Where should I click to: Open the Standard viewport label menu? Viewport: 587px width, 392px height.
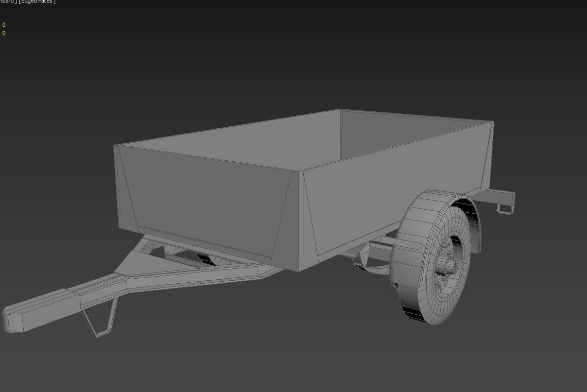tap(8, 2)
